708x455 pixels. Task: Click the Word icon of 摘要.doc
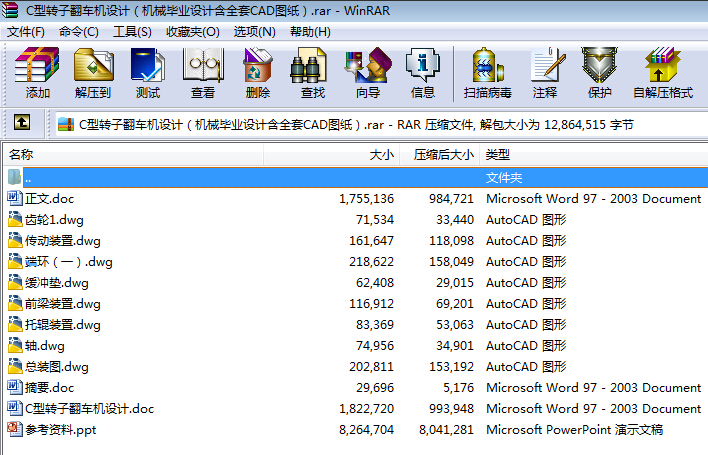pyautogui.click(x=14, y=387)
